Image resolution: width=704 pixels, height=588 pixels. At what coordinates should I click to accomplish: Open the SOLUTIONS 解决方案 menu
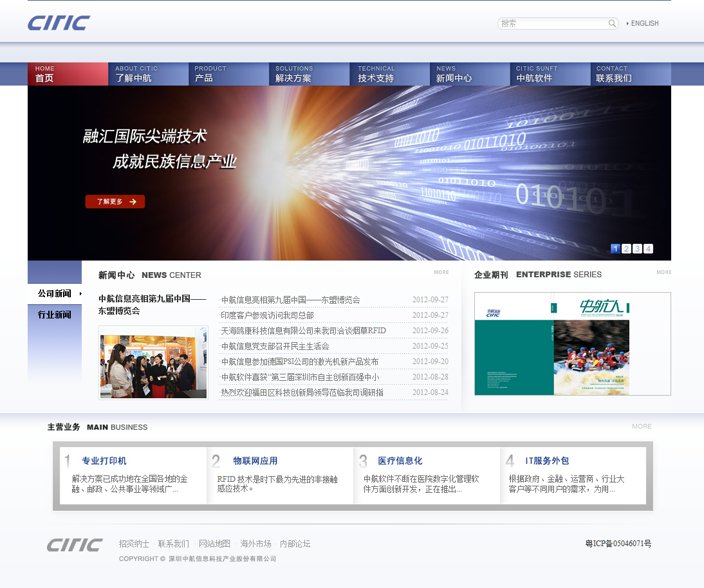tap(309, 74)
